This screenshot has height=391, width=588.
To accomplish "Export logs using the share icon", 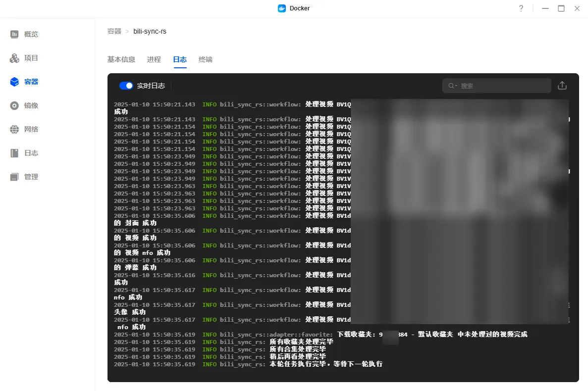I will point(562,85).
